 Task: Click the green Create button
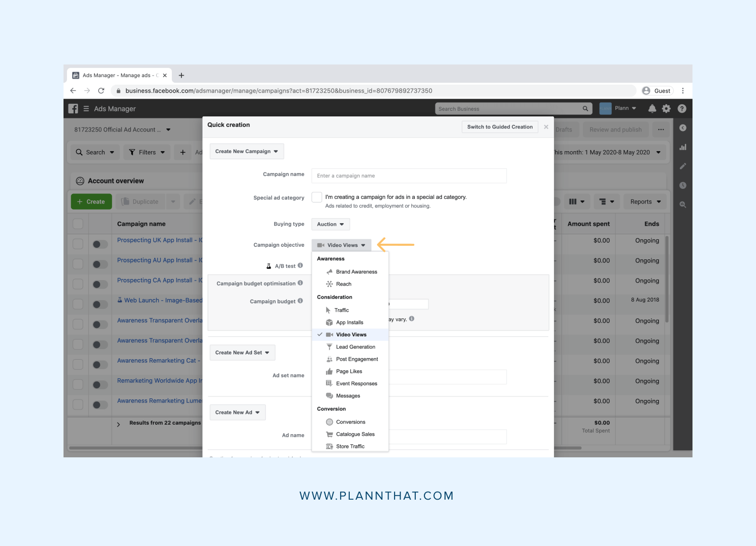tap(91, 201)
